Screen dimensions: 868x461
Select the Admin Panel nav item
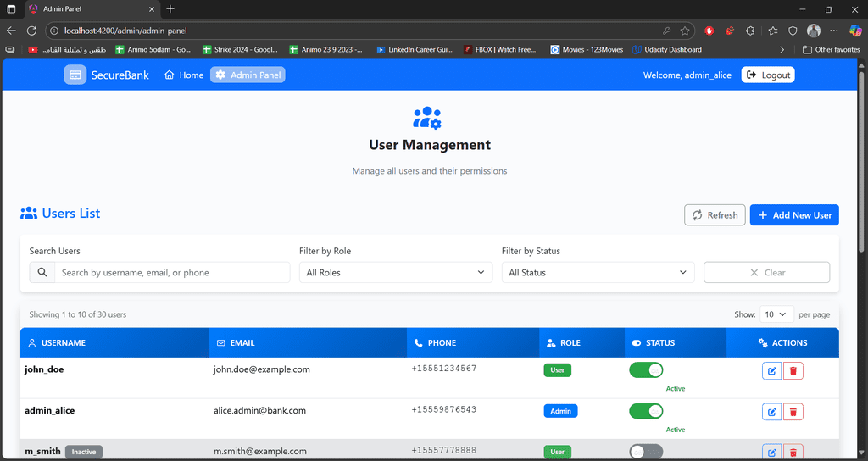point(248,75)
